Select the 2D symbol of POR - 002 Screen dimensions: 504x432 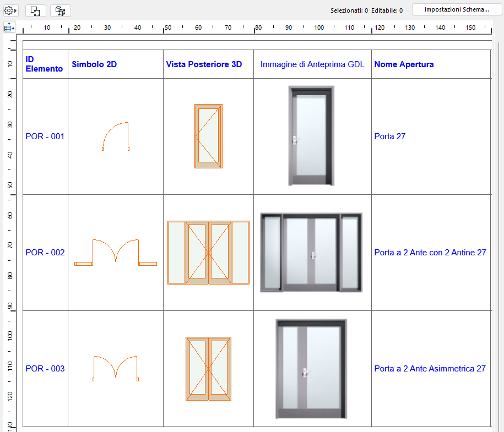pos(116,253)
